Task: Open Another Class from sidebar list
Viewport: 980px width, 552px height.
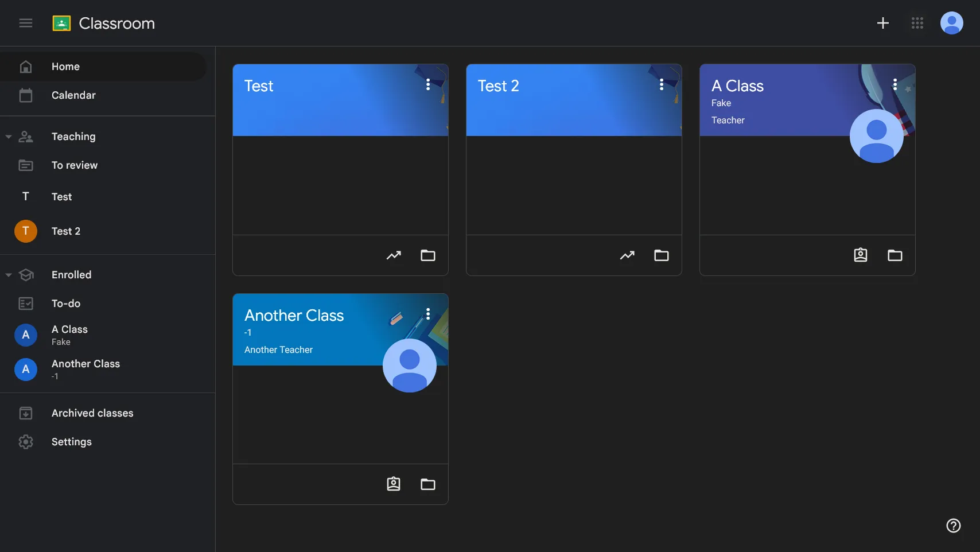Action: click(103, 370)
